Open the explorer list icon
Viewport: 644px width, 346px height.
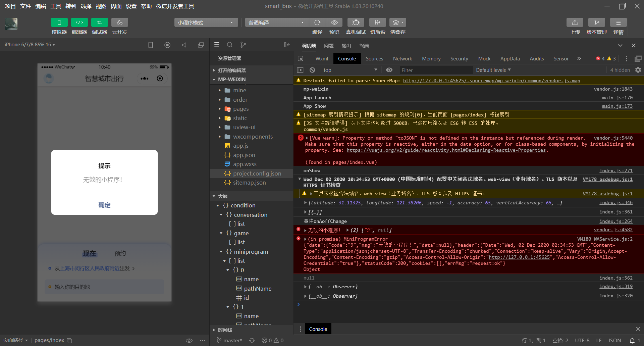(216, 45)
